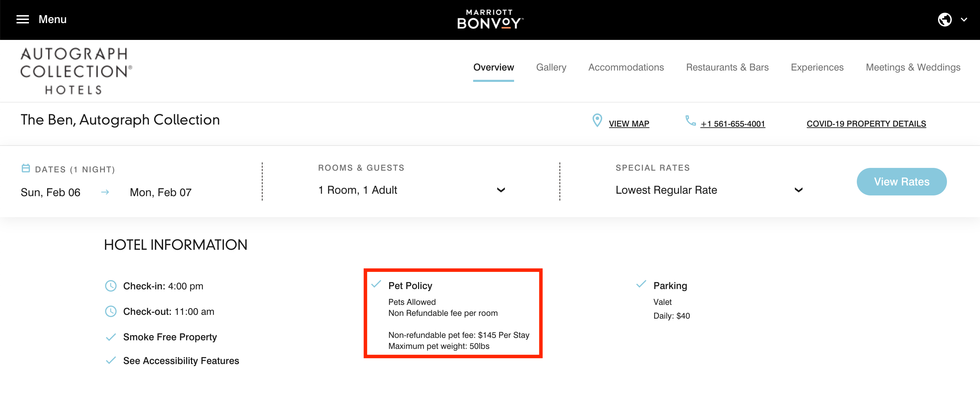Click the Autograph Collection Hotels logo

(x=76, y=71)
